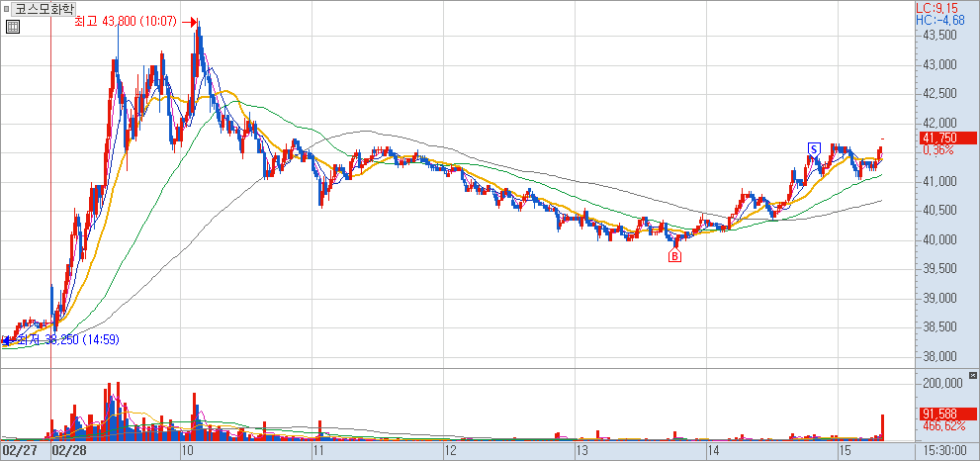Click the LC:9.15 indicator text
Image resolution: width=980 pixels, height=461 pixels.
pos(936,9)
